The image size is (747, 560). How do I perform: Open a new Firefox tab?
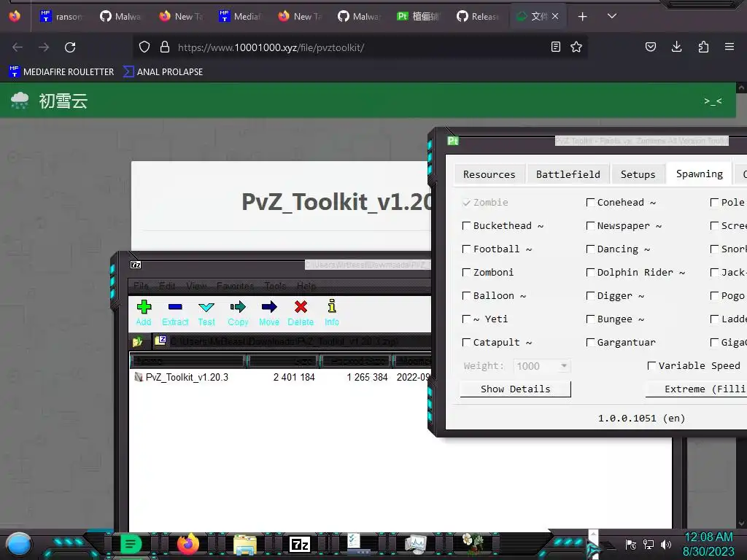pos(582,17)
